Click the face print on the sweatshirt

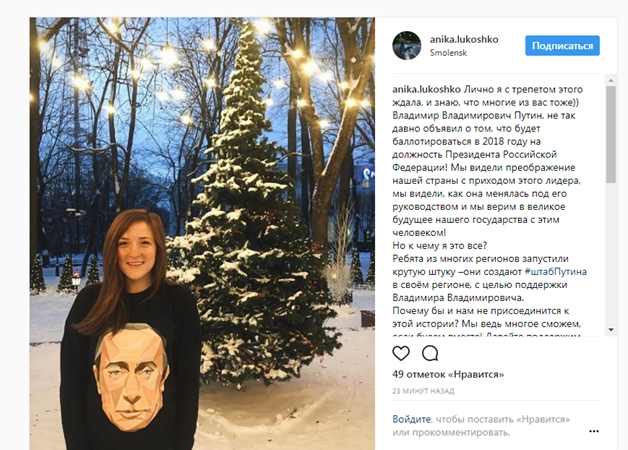coord(130,376)
